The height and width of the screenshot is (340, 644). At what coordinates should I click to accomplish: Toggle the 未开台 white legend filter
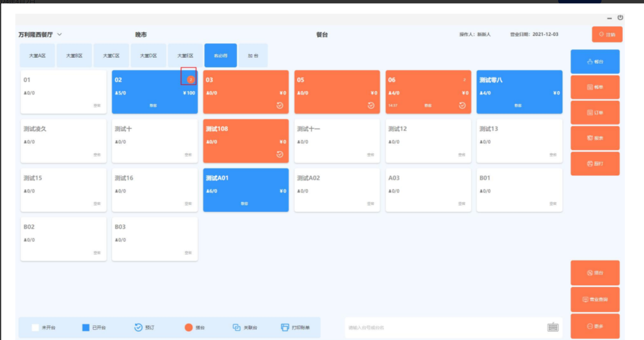35,327
